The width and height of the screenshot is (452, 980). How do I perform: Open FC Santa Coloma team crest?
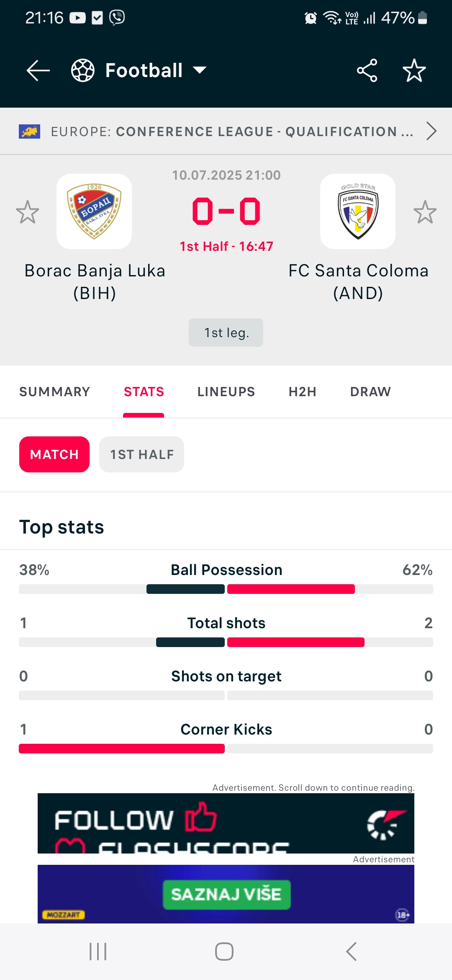(358, 211)
